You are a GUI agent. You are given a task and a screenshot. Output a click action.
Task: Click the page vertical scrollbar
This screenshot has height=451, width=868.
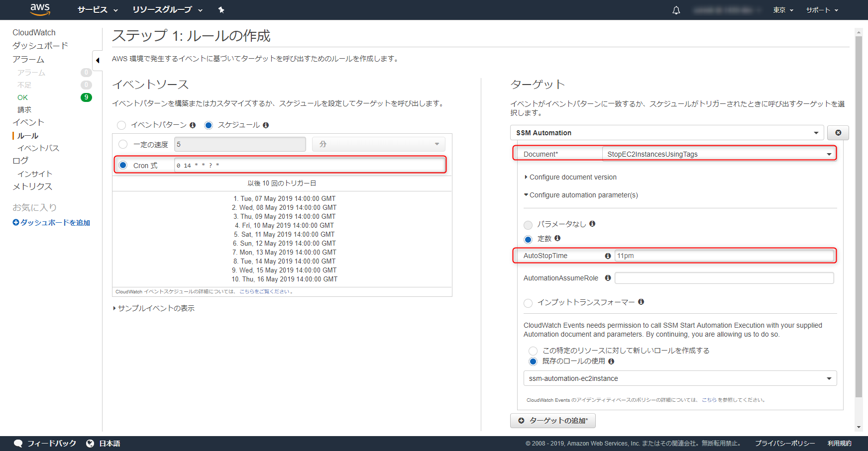tap(859, 217)
